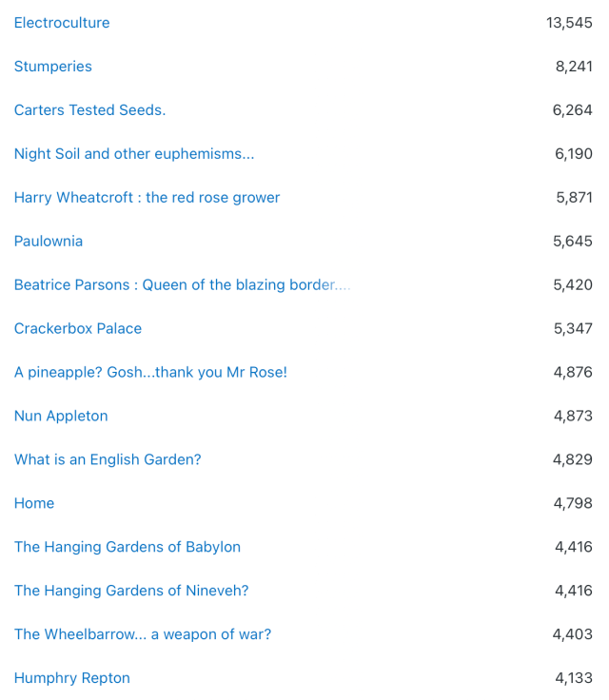The width and height of the screenshot is (609, 700).
Task: Click the Crackerbox Palace link
Action: coord(78,329)
